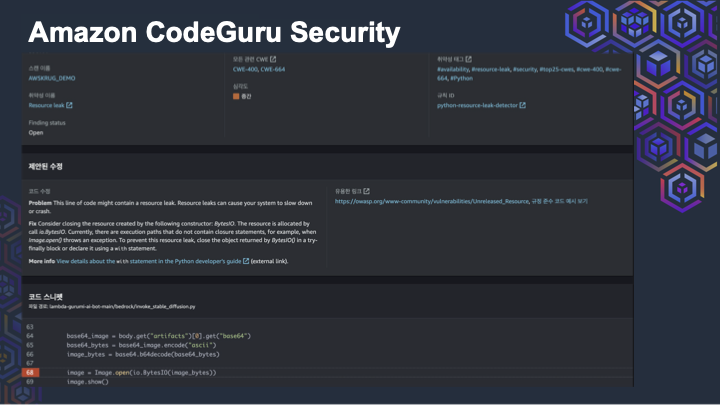720x405 pixels.
Task: Open external icon beside python-resource-leak-detector
Action: (x=523, y=105)
